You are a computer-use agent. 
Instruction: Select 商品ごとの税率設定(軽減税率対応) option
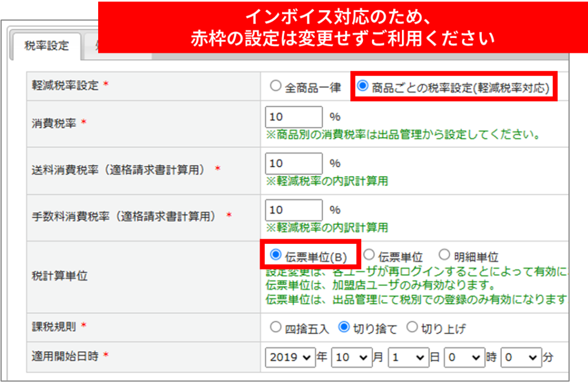(x=362, y=87)
